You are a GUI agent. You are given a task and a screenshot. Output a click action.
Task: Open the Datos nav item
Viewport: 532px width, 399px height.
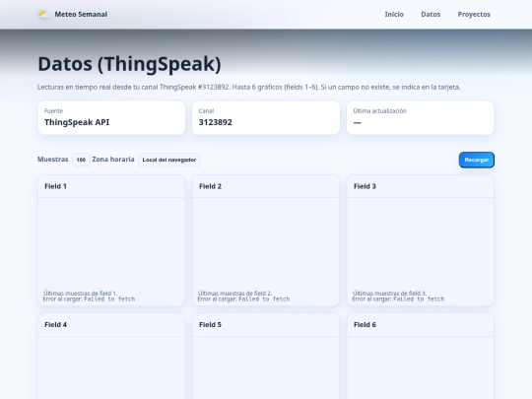(431, 14)
